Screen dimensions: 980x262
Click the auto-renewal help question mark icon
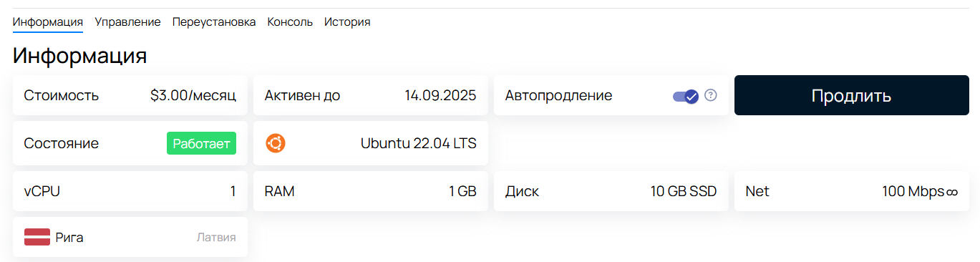(710, 95)
